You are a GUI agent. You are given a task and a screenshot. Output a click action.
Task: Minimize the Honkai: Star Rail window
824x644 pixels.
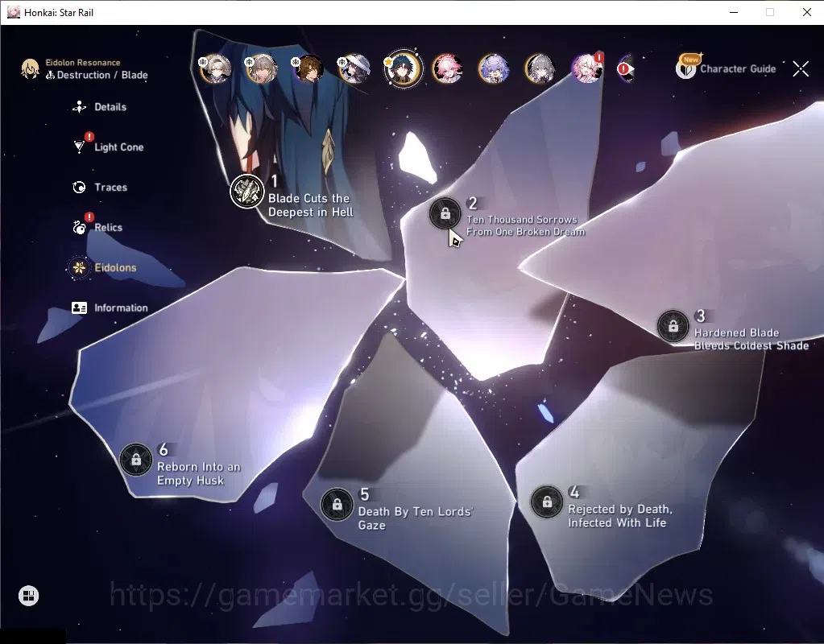click(x=734, y=12)
